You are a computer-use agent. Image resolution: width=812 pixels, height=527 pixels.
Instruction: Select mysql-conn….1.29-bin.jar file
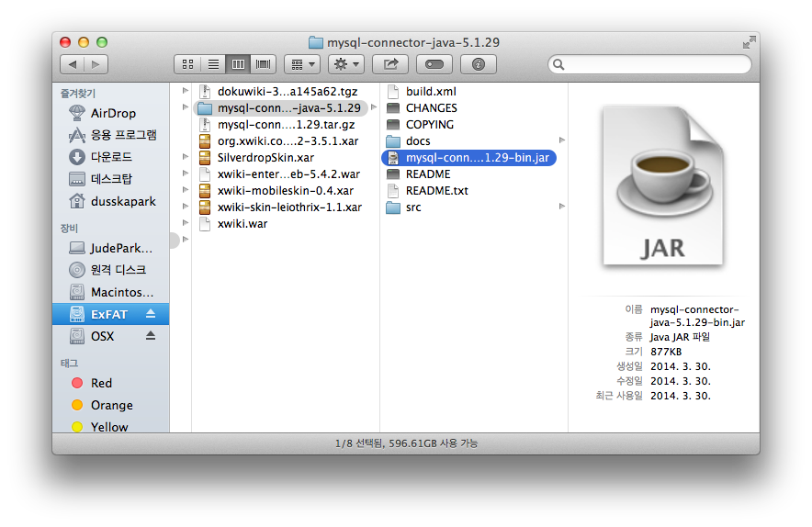(468, 158)
